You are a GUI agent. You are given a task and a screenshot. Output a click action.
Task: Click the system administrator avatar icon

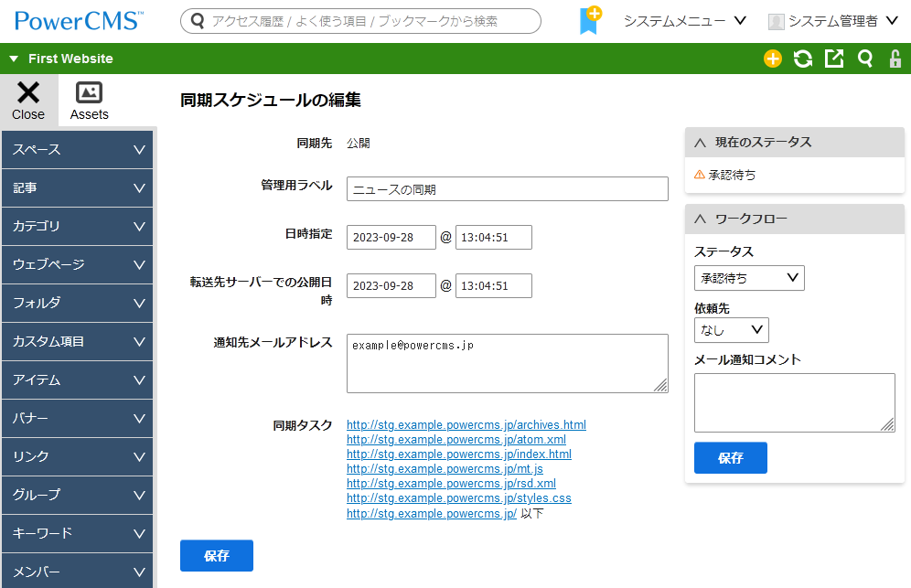(776, 22)
